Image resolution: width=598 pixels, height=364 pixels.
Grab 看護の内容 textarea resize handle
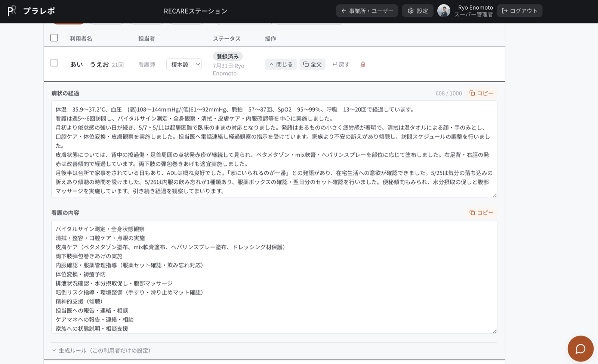coord(494,331)
